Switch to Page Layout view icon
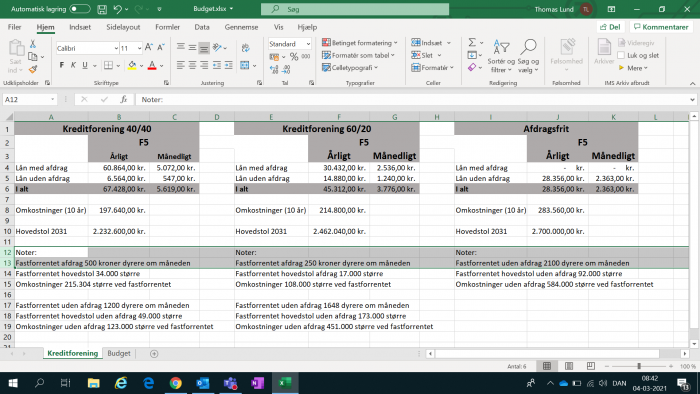700x394 pixels. coord(569,366)
